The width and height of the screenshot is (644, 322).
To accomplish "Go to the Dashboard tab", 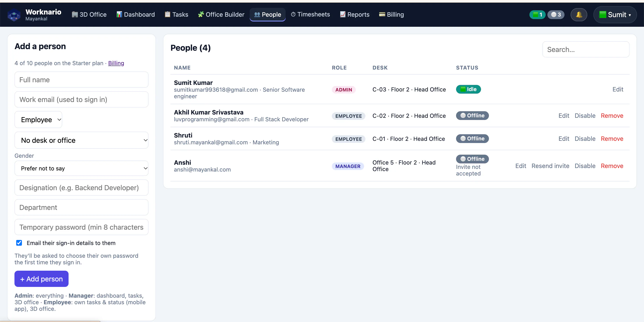I will (x=136, y=14).
